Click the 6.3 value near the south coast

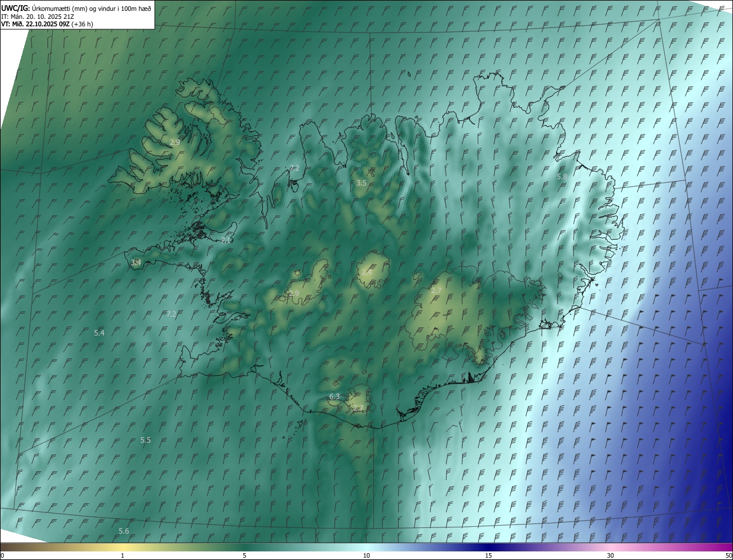coord(334,397)
